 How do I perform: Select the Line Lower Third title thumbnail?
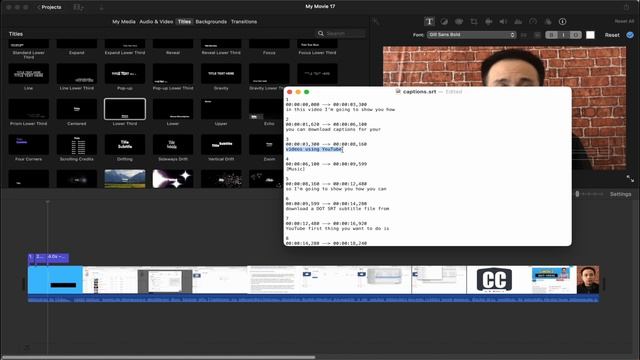[x=77, y=73]
